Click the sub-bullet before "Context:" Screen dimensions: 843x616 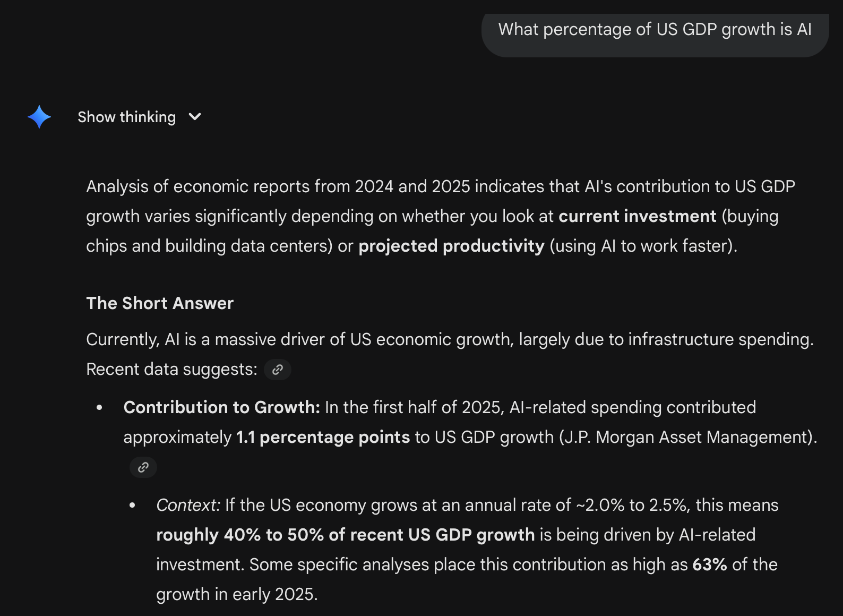[x=132, y=505]
